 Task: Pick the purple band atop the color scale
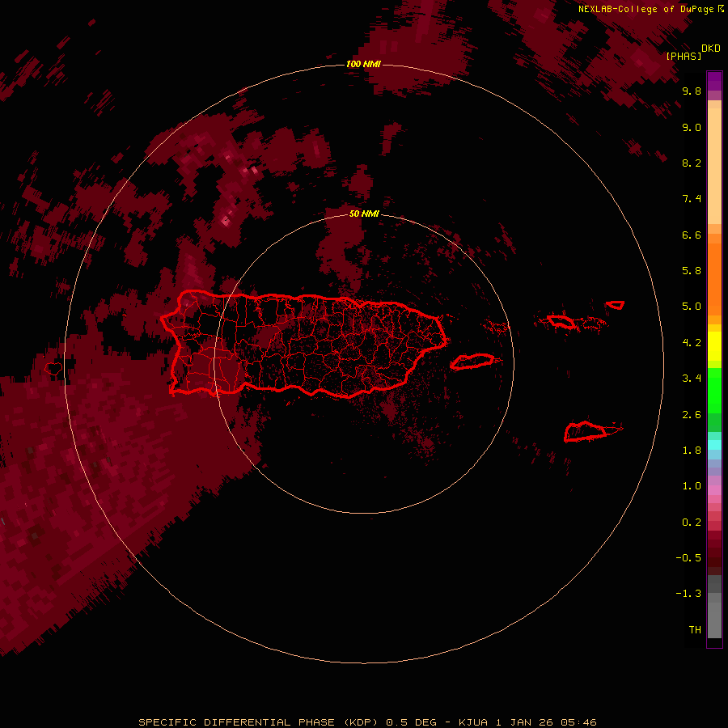714,81
